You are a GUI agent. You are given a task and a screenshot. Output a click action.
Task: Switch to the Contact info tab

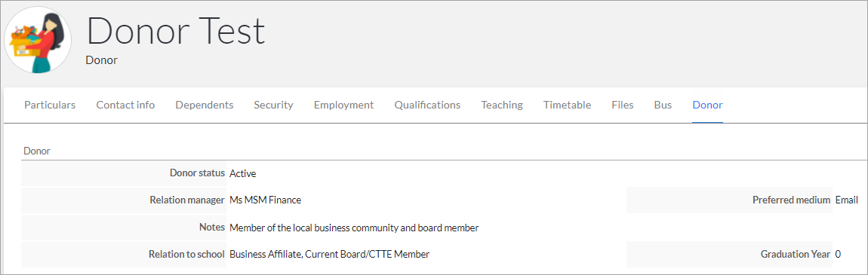(x=125, y=105)
